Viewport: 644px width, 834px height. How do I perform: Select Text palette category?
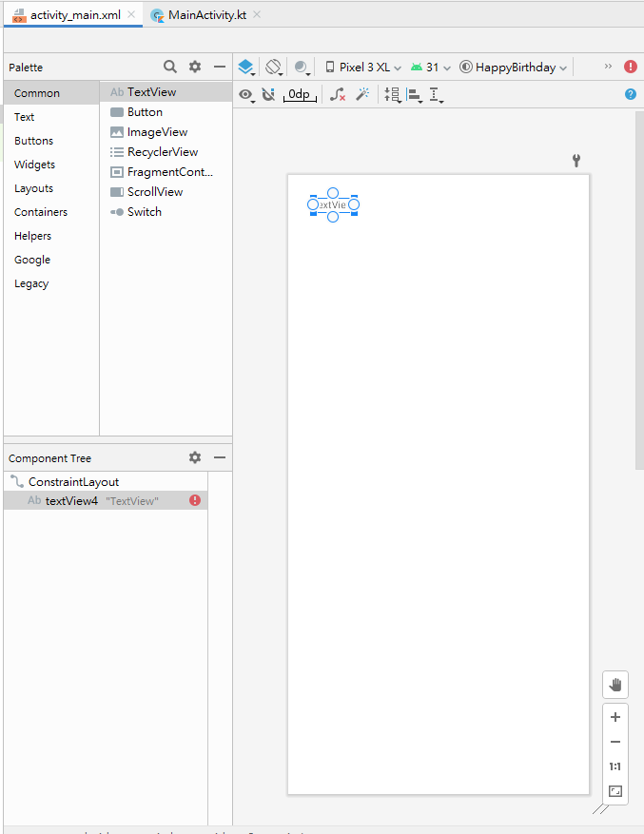[x=51, y=117]
